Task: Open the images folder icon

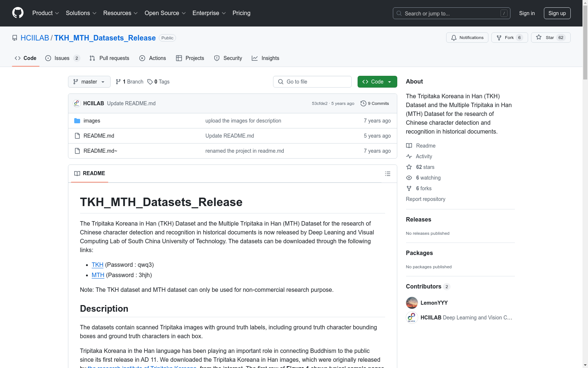Action: 77,121
